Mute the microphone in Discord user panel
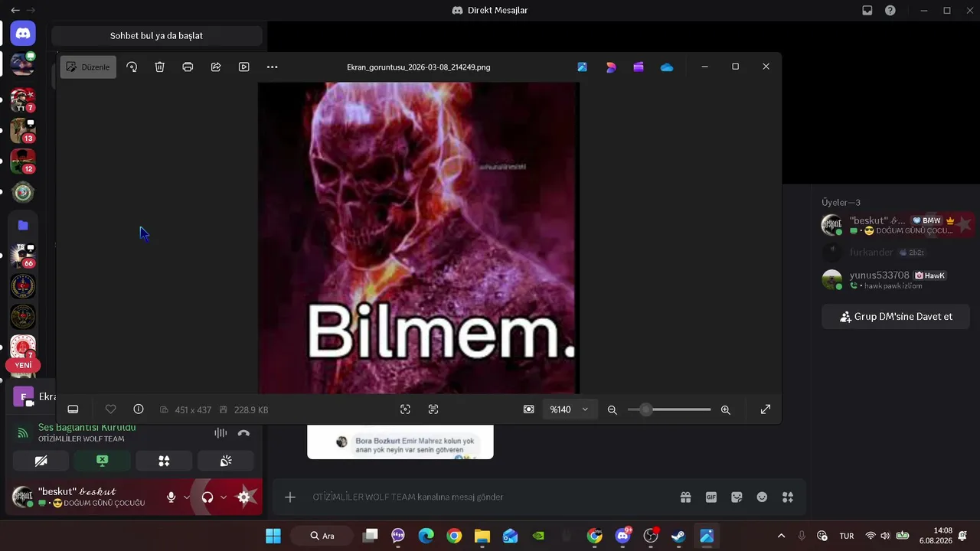 (x=171, y=497)
